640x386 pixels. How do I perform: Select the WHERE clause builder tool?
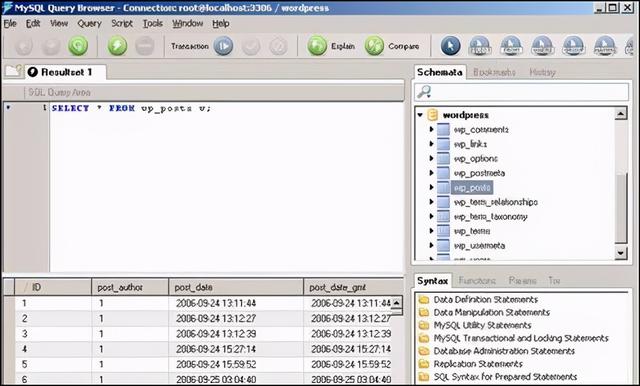tap(542, 46)
